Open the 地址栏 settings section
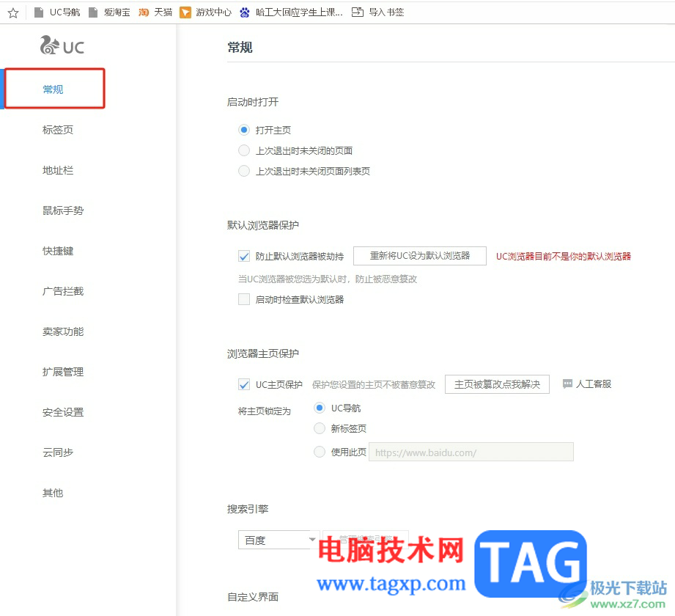 (x=58, y=170)
